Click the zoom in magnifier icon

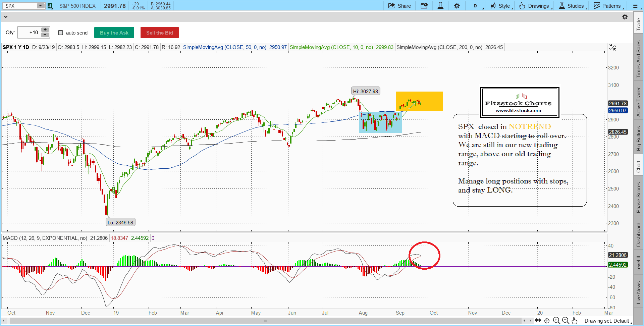[556, 321]
